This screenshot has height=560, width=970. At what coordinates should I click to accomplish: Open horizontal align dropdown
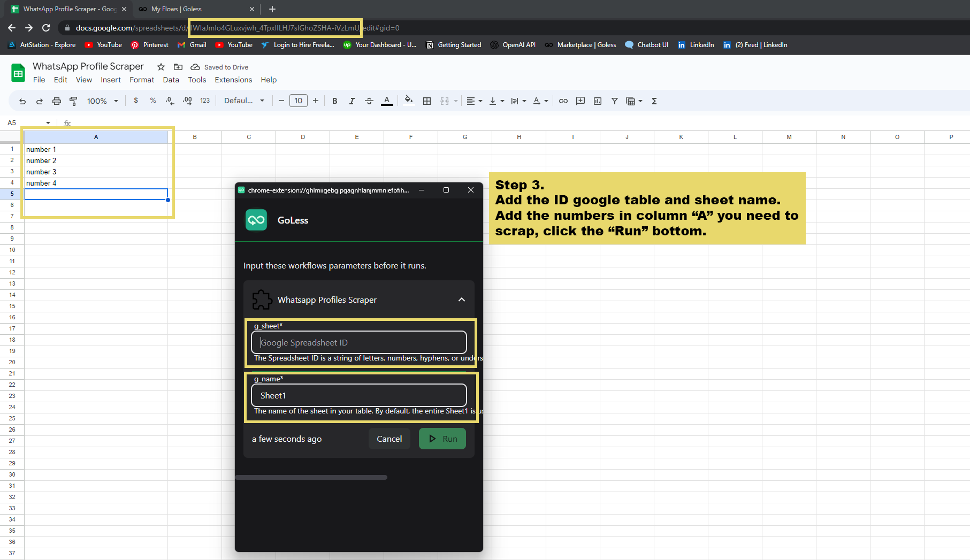pos(475,101)
